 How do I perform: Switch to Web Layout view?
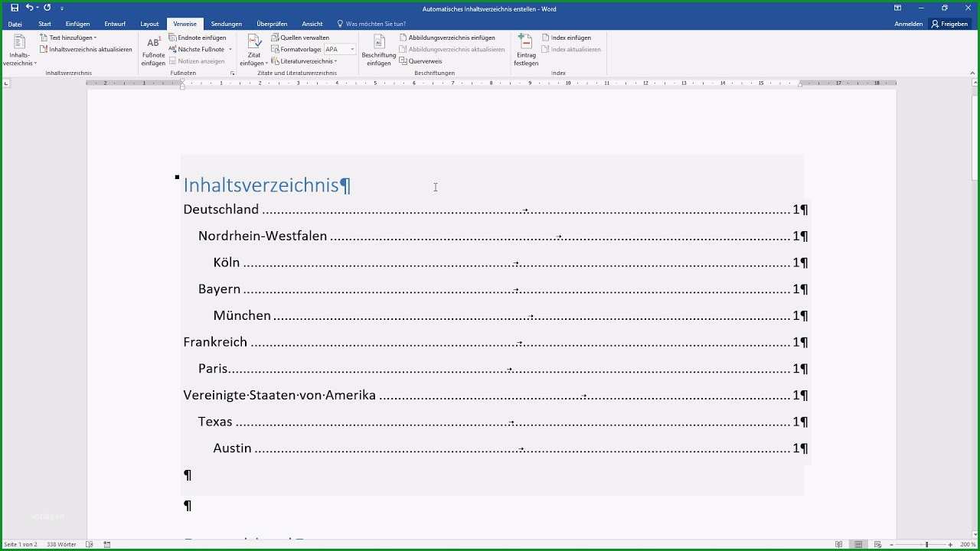[x=878, y=544]
